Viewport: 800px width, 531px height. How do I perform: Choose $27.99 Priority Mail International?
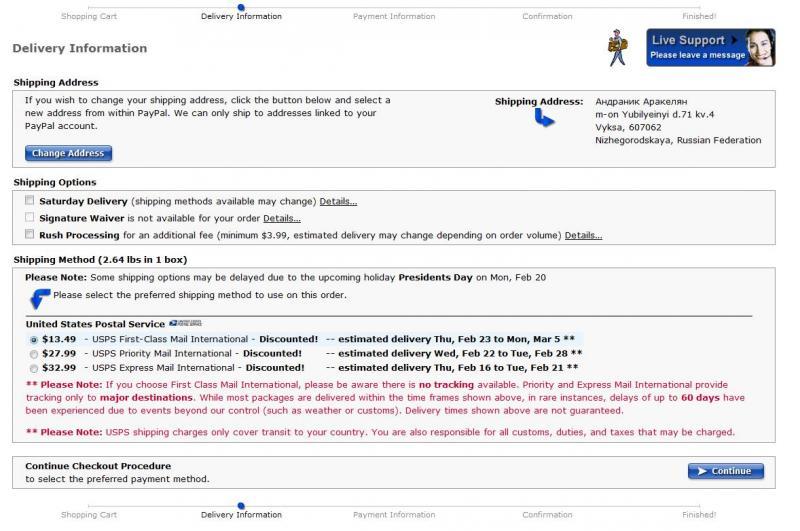pos(34,354)
